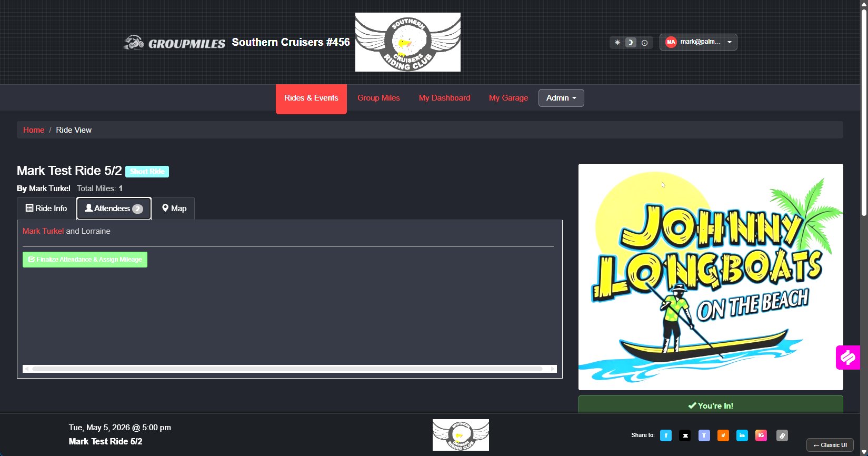868x456 pixels.
Task: Select the Attendees tab
Action: point(114,209)
